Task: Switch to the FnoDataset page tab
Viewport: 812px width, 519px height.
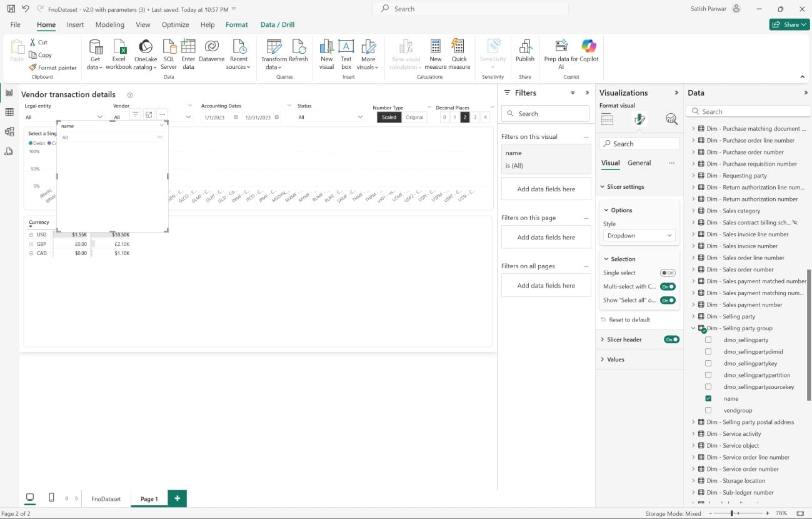Action: [106, 499]
